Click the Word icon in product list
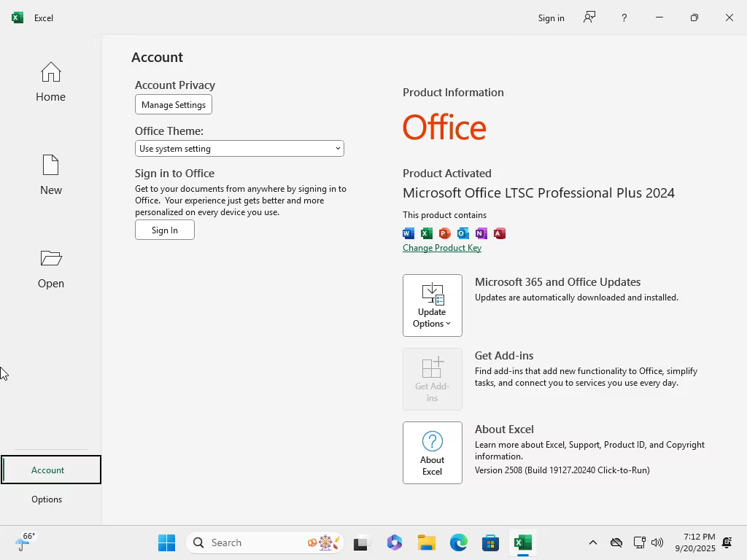This screenshot has height=560, width=747. tap(409, 233)
